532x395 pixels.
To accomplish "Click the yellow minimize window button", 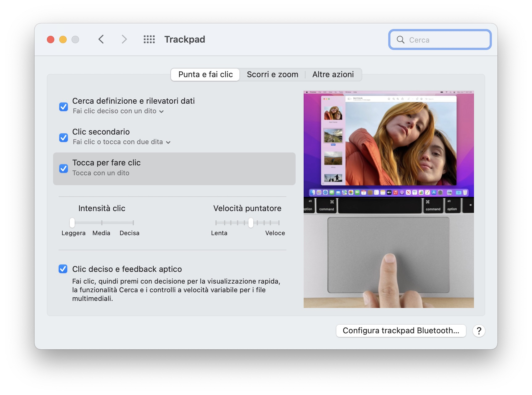I will [63, 39].
